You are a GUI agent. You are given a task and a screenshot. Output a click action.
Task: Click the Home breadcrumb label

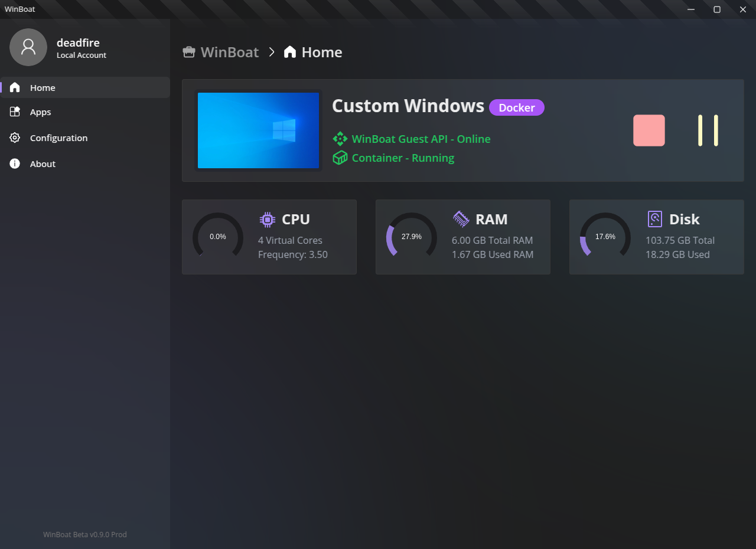click(x=322, y=52)
